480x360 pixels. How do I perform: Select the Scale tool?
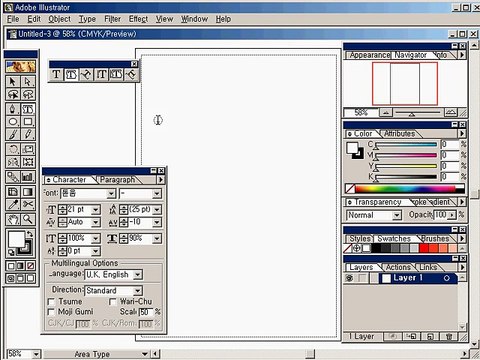pos(28,149)
